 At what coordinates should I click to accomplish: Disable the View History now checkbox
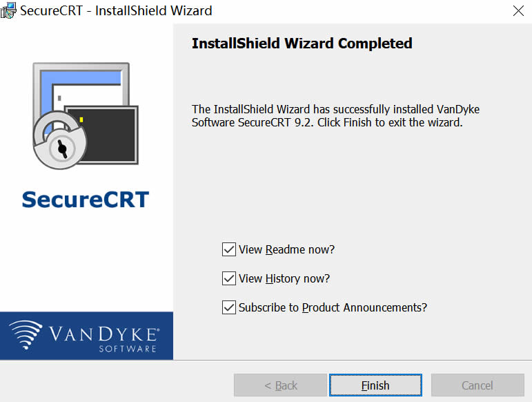(x=229, y=278)
